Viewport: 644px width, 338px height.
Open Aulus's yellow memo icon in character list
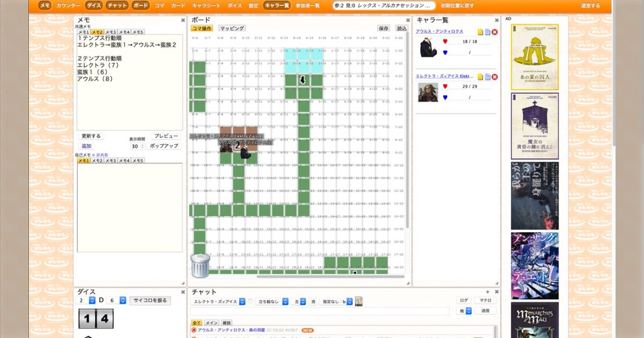(480, 32)
